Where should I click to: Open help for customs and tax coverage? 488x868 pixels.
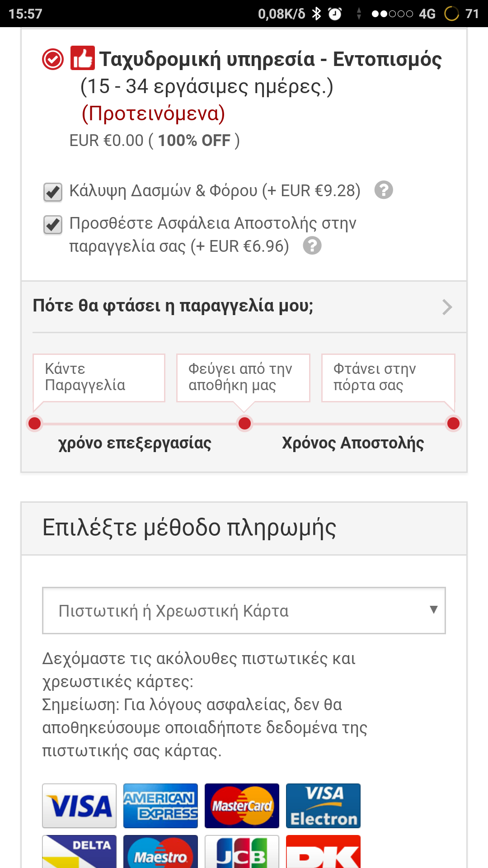tap(384, 190)
